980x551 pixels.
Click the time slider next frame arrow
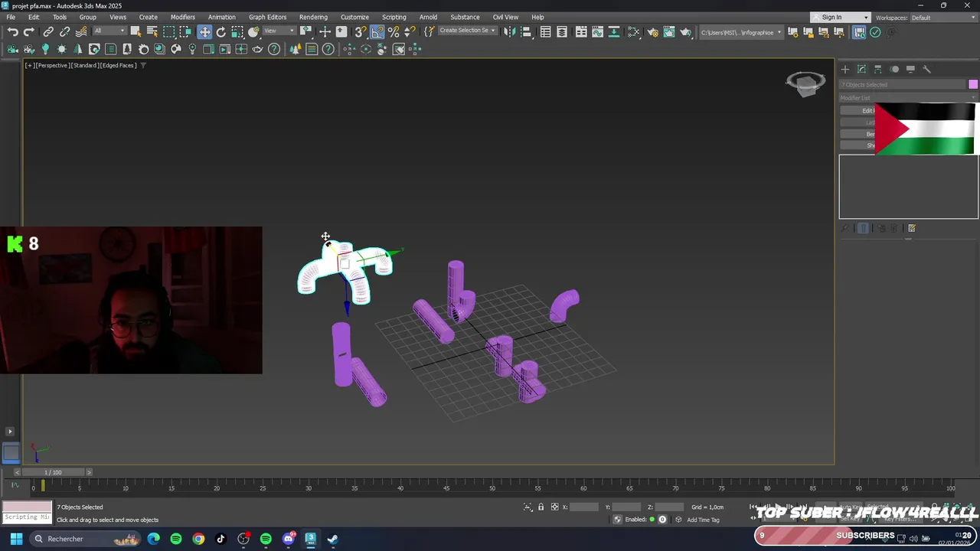[x=89, y=472]
